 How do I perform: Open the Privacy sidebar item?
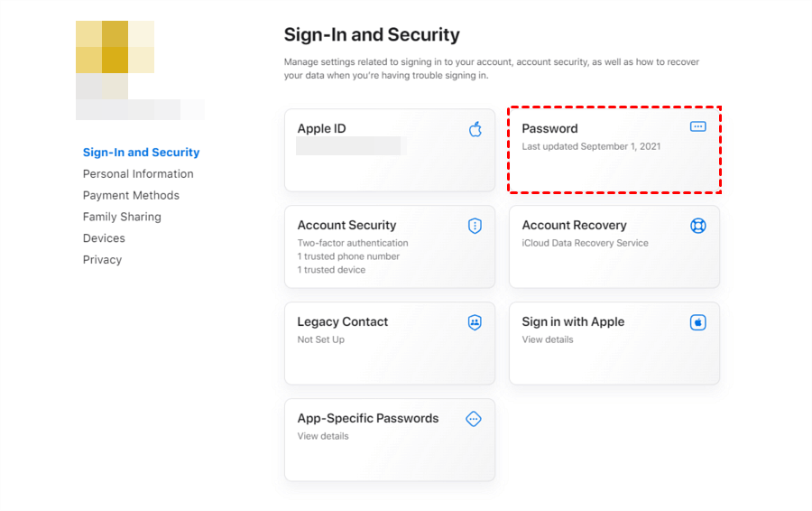[x=102, y=260]
